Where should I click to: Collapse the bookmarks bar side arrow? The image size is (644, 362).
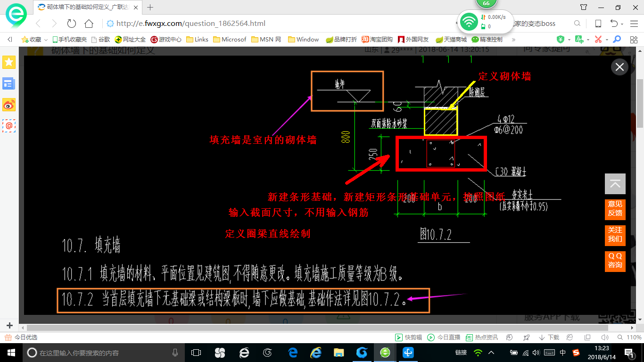pos(10,40)
